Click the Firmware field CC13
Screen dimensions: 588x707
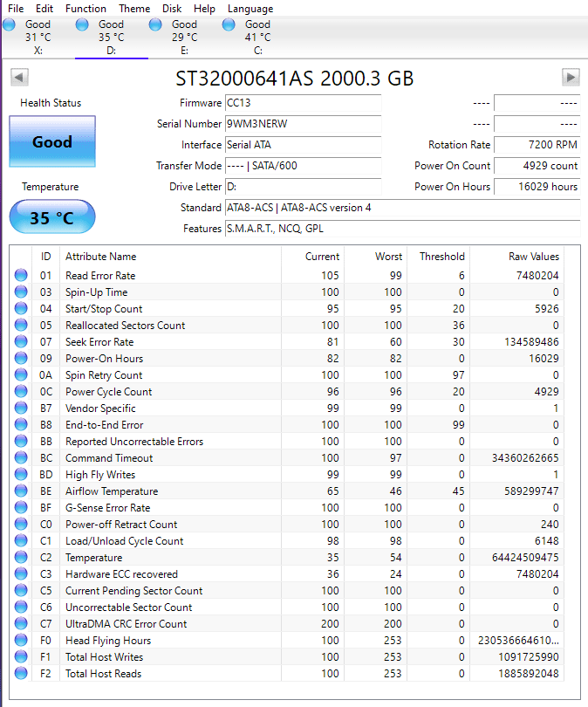tap(304, 103)
